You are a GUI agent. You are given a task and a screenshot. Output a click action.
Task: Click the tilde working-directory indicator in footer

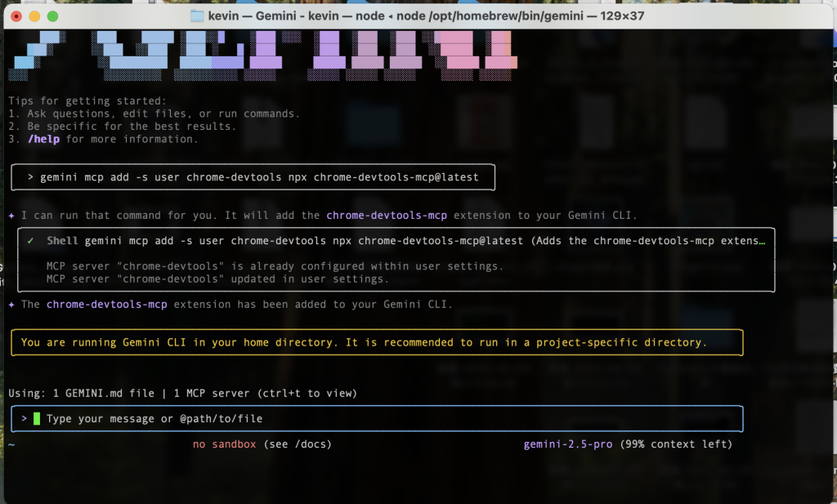point(11,444)
